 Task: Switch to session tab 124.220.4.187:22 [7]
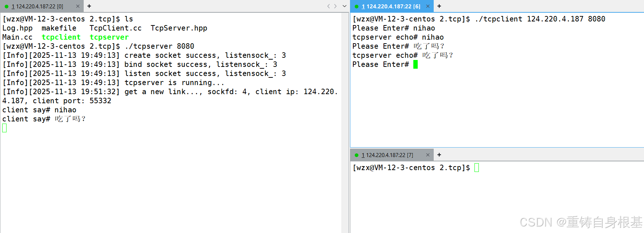coord(387,155)
